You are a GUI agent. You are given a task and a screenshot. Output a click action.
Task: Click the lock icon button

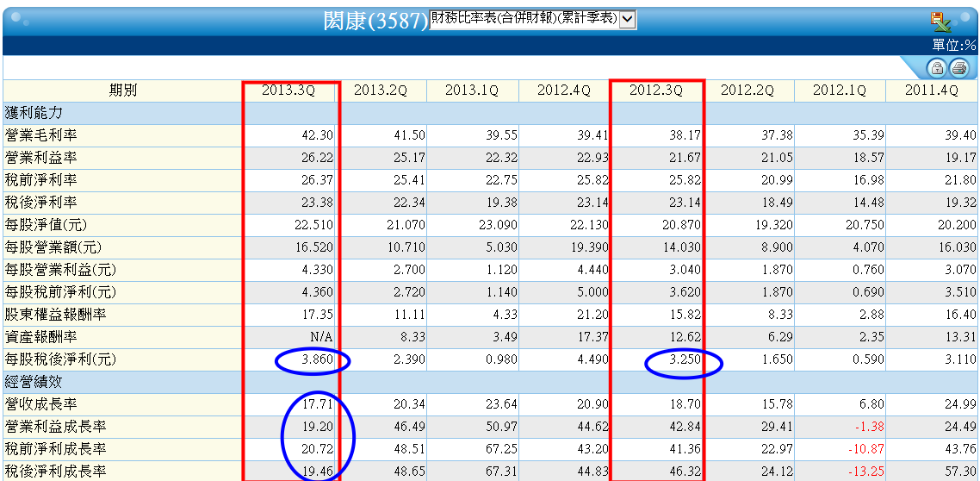[937, 67]
